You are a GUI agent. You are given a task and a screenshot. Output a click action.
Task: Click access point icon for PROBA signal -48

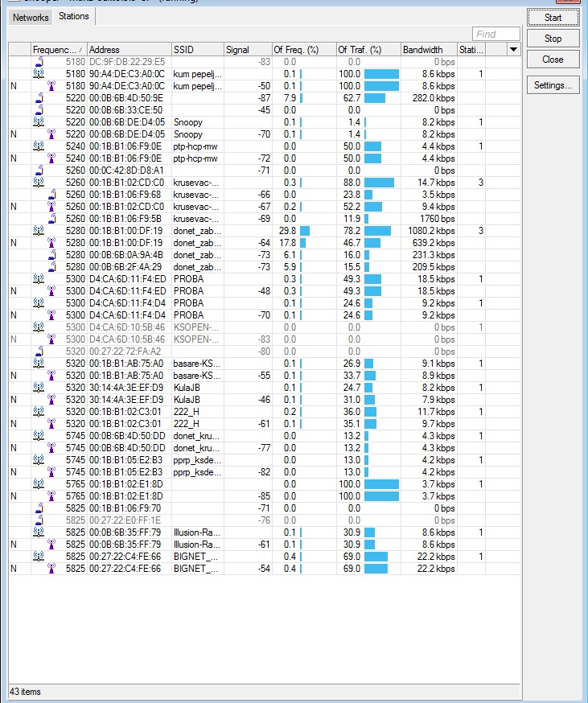[51, 291]
